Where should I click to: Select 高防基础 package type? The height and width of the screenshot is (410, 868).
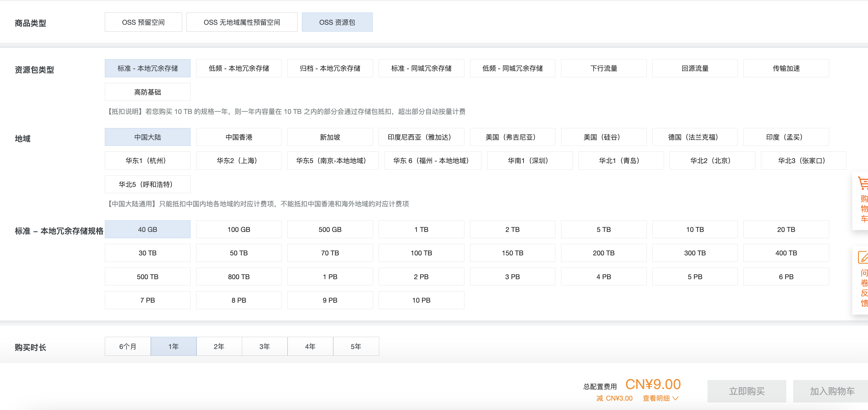click(147, 92)
